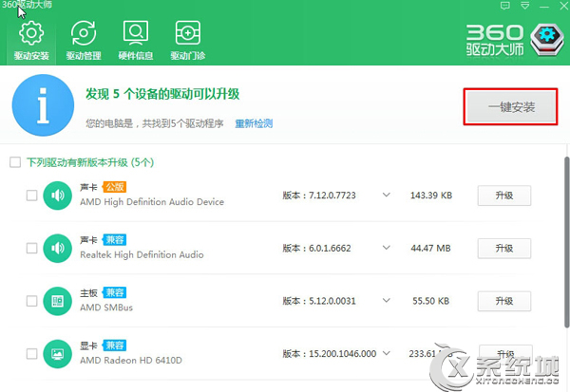The height and width of the screenshot is (392, 570).
Task: Click the AMD SMBus motherboard icon
Action: click(57, 301)
